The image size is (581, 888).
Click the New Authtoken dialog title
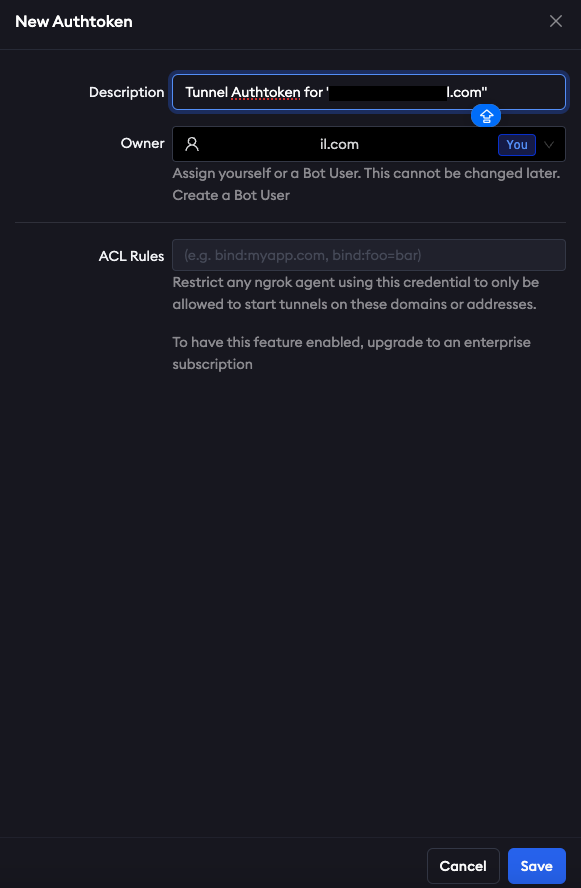coord(73,21)
